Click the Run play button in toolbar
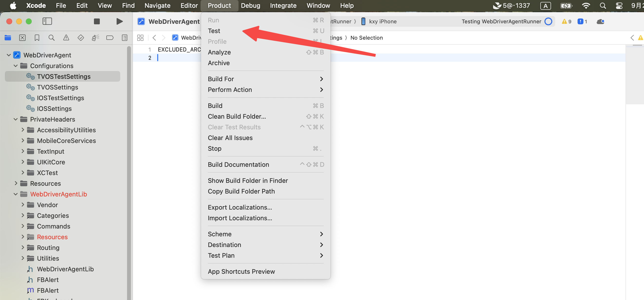 pos(119,21)
